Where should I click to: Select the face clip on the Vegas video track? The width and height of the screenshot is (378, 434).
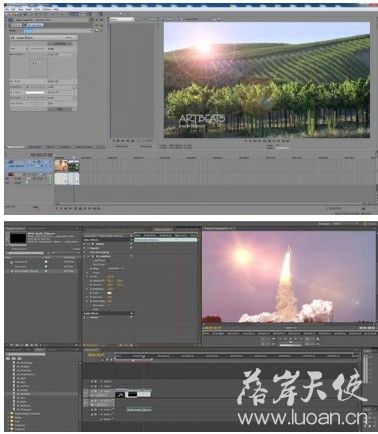point(61,166)
